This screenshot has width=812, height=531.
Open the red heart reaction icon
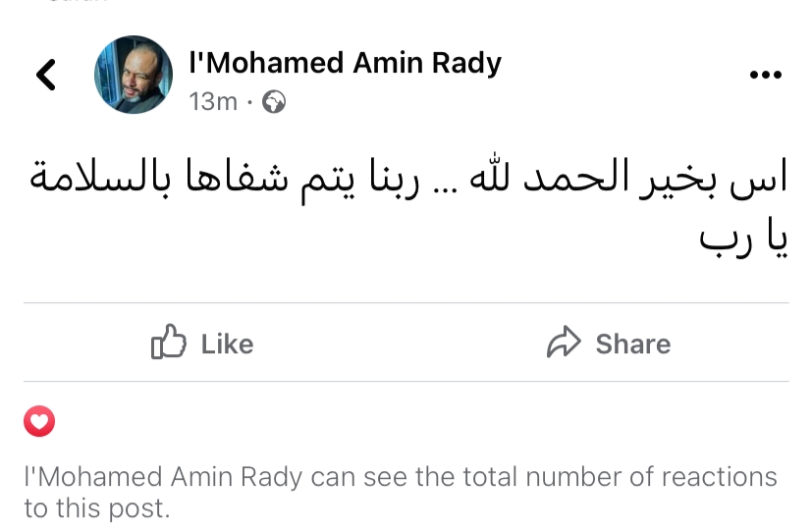pyautogui.click(x=39, y=421)
